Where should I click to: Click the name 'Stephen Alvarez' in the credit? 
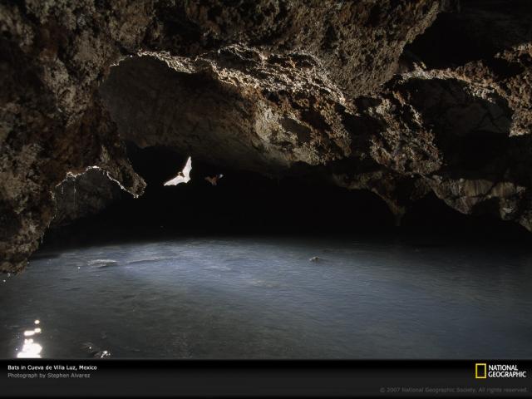(72, 375)
